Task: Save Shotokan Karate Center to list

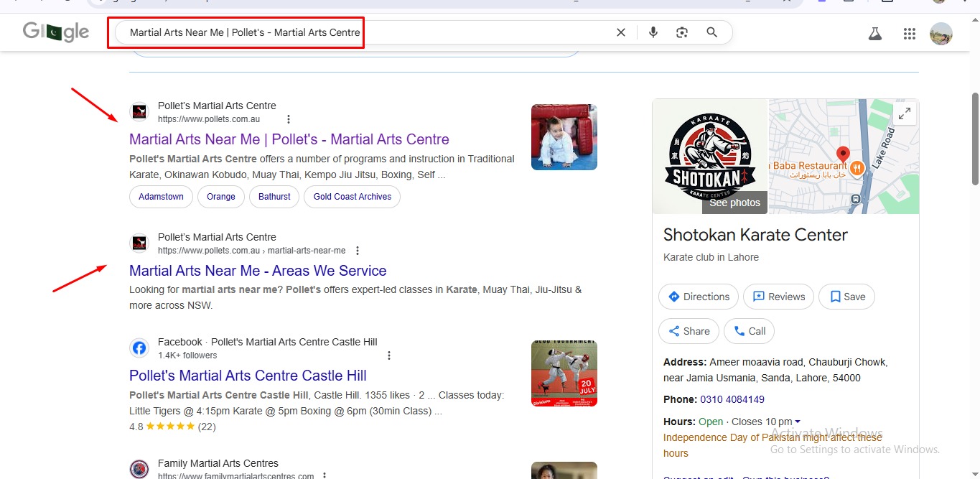Action: (x=846, y=297)
